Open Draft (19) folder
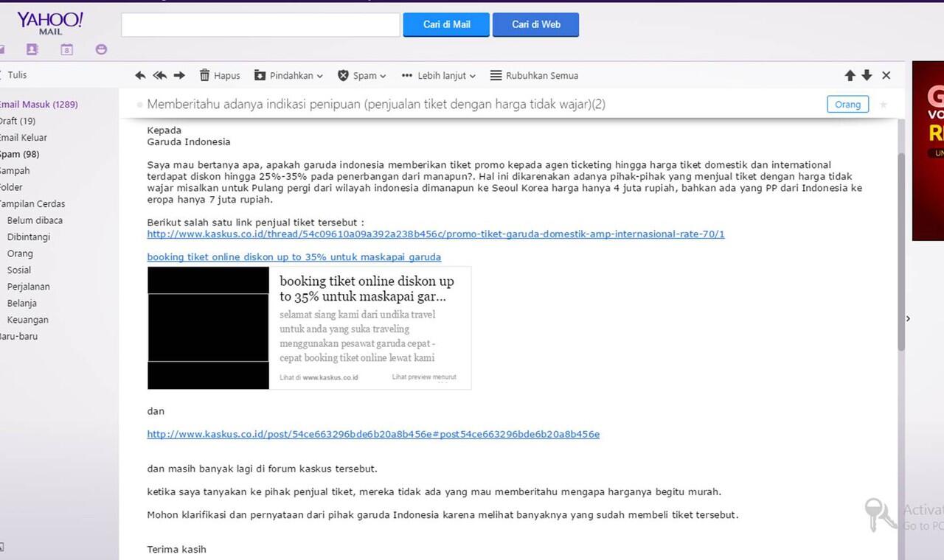The width and height of the screenshot is (944, 560). pyautogui.click(x=18, y=121)
